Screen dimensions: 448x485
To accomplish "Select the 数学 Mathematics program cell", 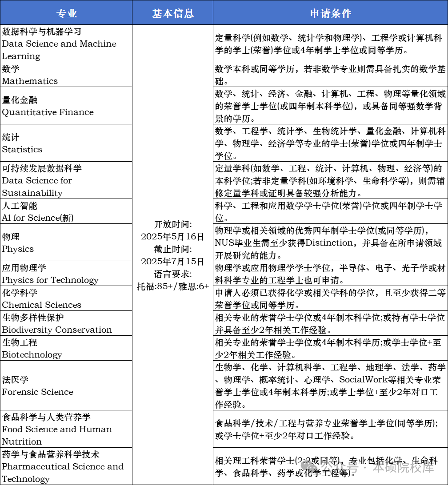I will tap(66, 75).
